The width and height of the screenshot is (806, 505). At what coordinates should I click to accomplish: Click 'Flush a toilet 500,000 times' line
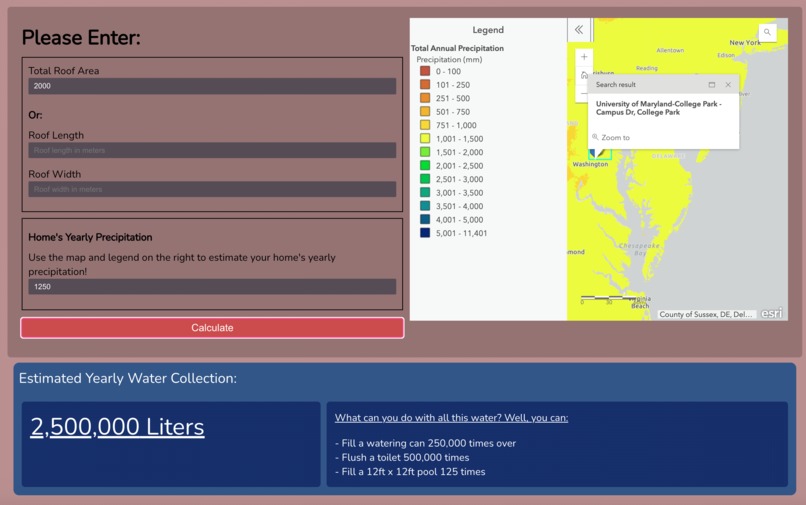(402, 457)
